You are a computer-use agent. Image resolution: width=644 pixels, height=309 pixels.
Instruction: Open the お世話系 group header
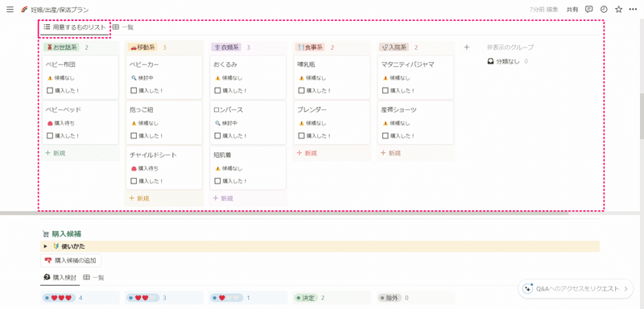tap(62, 47)
